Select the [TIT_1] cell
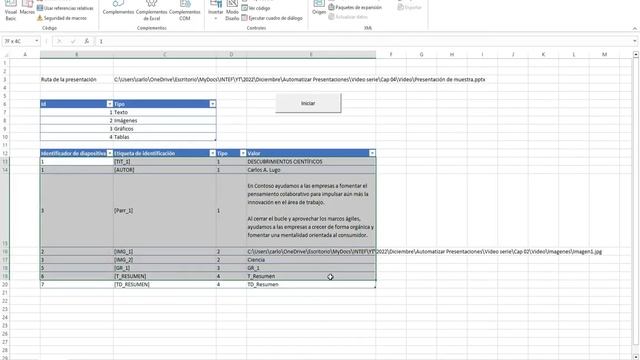640x360 pixels. pyautogui.click(x=165, y=162)
